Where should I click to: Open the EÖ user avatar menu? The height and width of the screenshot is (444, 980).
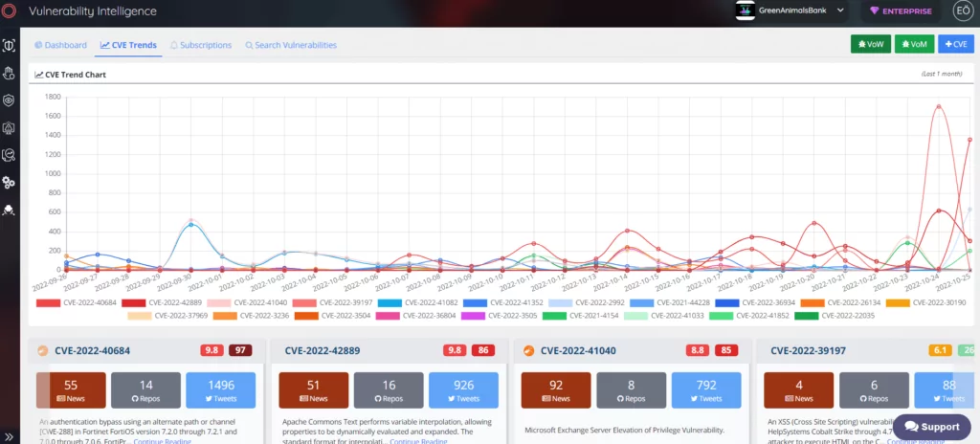(x=962, y=11)
